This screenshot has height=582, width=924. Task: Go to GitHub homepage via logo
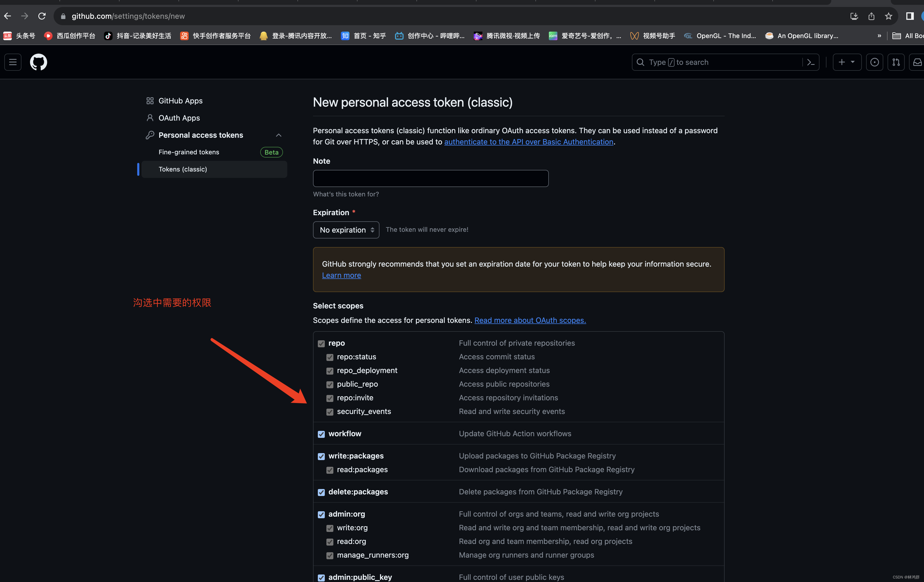point(38,62)
